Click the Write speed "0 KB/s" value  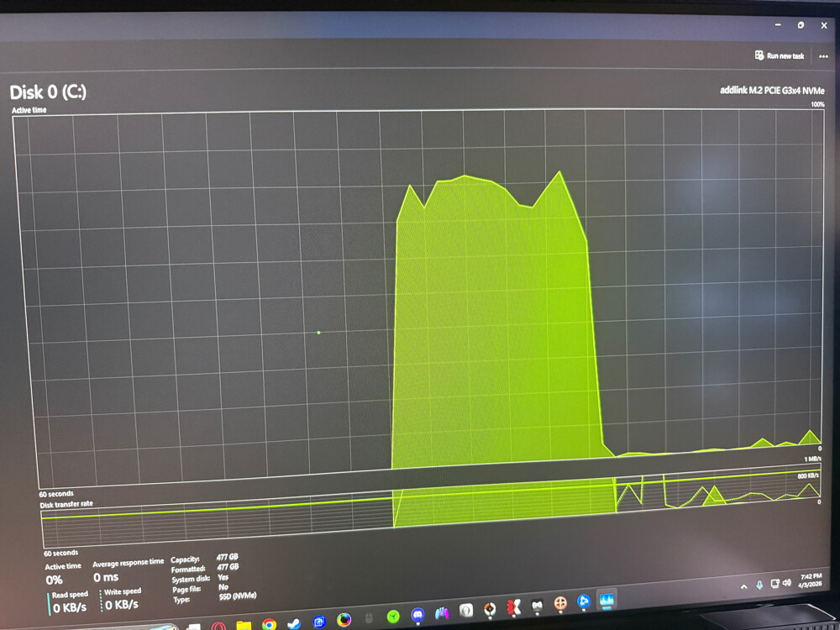coord(122,606)
